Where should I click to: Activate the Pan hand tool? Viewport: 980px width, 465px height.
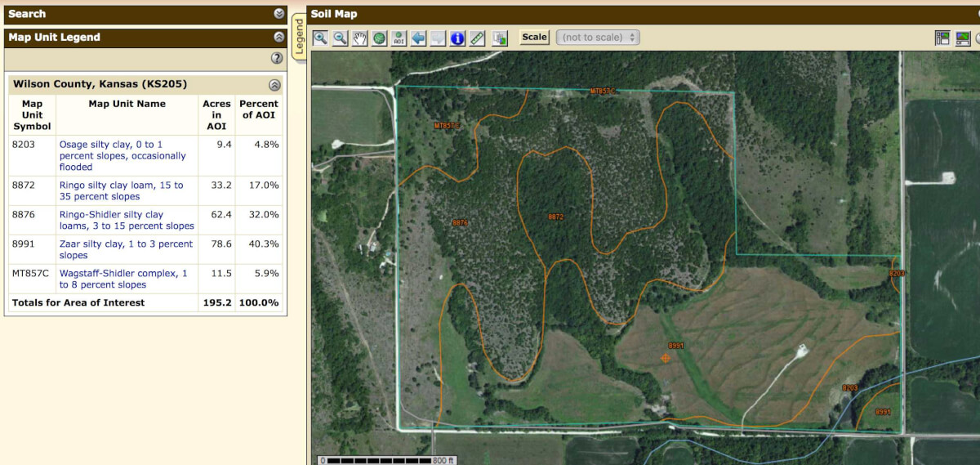tap(359, 38)
